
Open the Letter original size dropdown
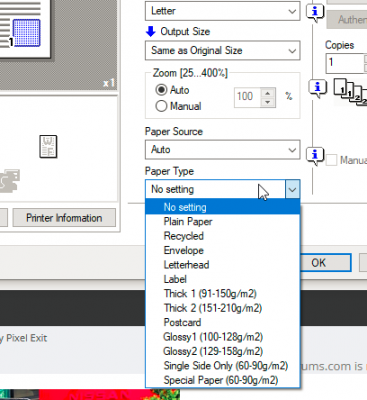point(223,11)
